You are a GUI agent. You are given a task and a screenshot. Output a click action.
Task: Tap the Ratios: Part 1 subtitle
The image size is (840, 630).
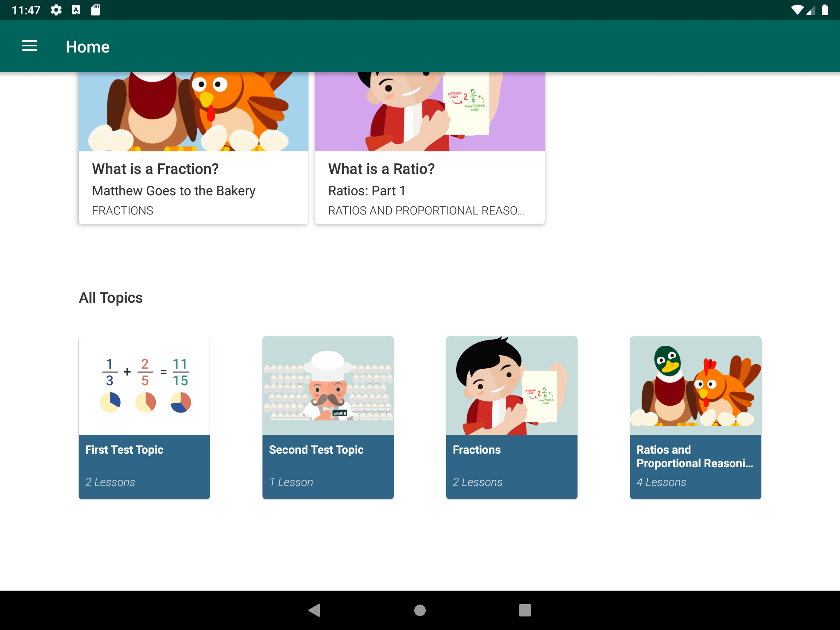367,191
